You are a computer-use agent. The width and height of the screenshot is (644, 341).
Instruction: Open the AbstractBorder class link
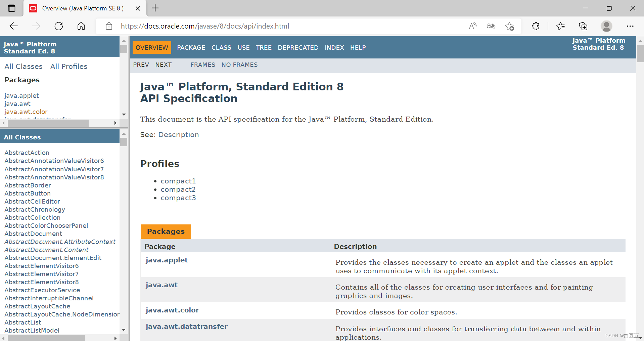(x=28, y=185)
